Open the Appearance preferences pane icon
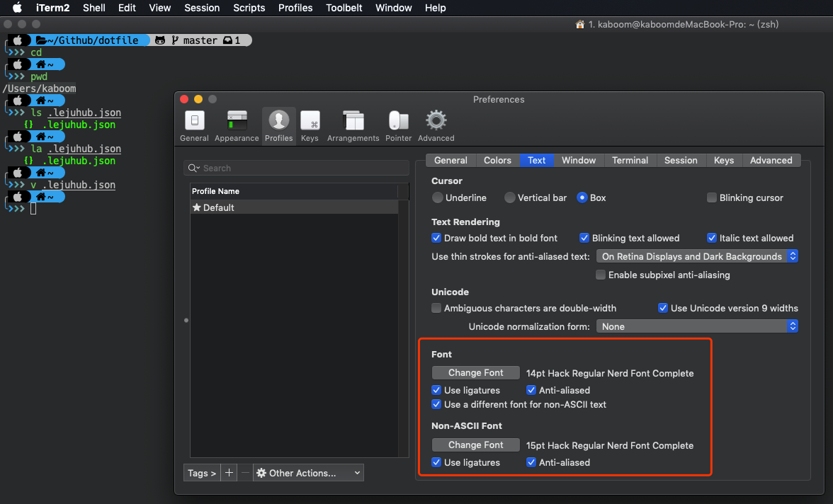The width and height of the screenshot is (833, 504). [x=237, y=120]
